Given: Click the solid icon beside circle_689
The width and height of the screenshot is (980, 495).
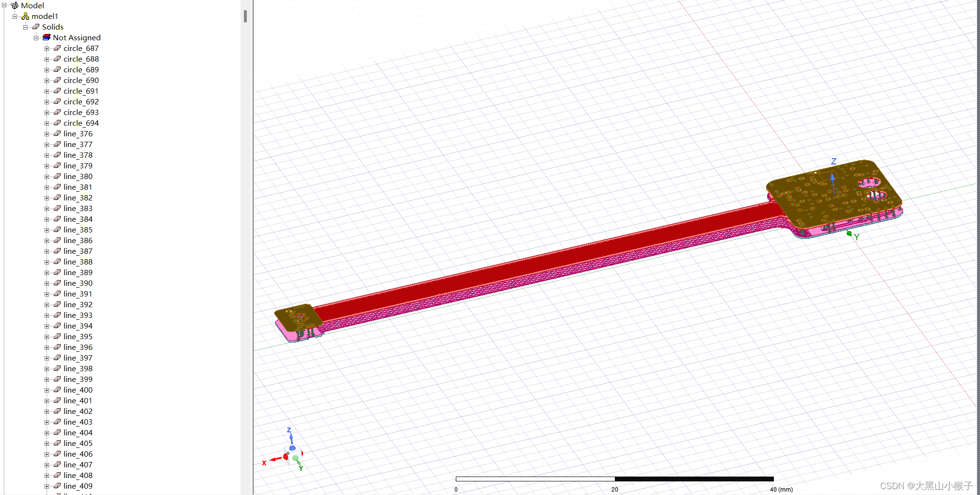Looking at the screenshot, I should (57, 69).
